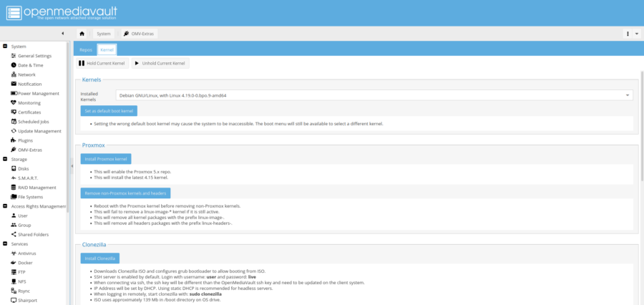The height and width of the screenshot is (305, 644).
Task: Click the sidebar vertical scrollbar
Action: [x=67, y=127]
